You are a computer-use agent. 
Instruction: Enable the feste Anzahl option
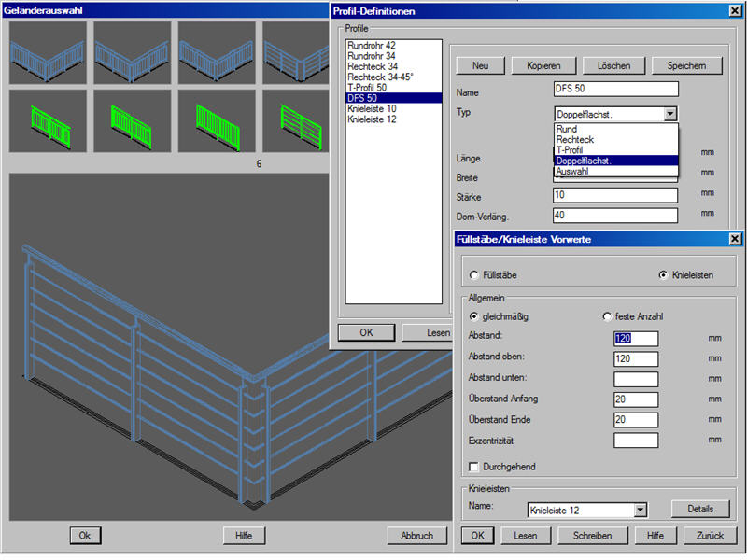coord(608,317)
